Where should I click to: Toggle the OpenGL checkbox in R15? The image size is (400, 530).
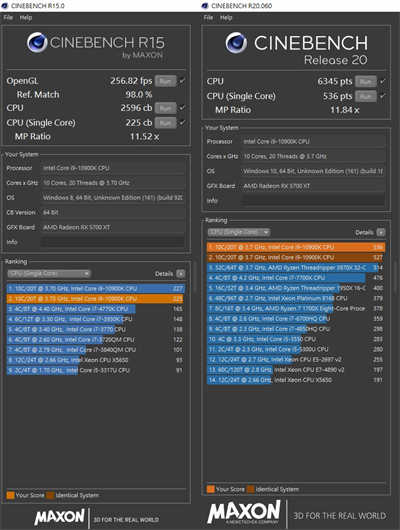tap(182, 81)
